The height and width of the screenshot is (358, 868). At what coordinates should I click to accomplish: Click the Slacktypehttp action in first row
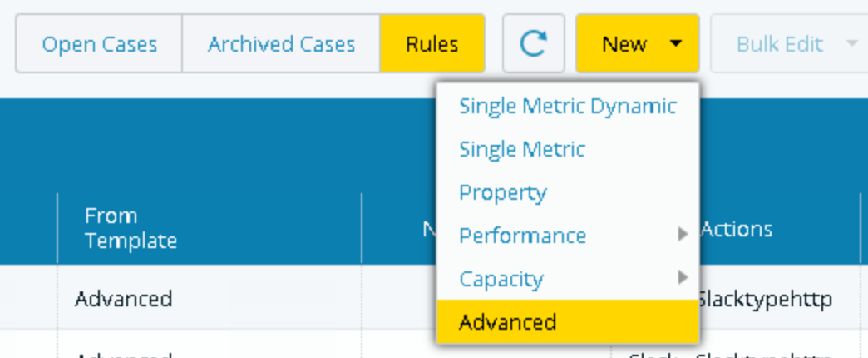click(767, 298)
